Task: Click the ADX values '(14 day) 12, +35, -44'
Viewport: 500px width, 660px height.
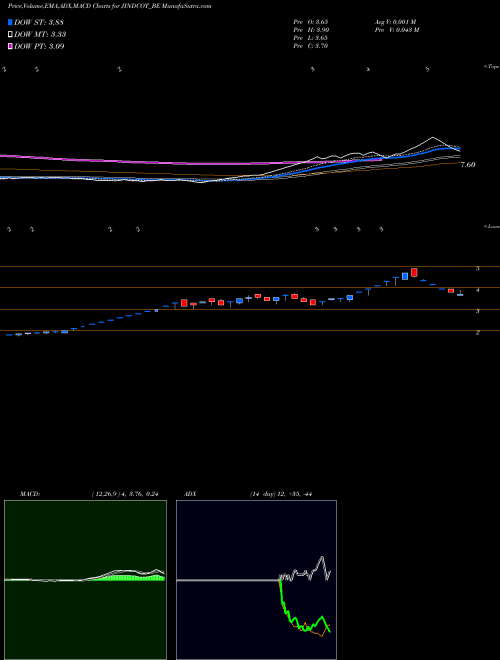Action: 280,494
